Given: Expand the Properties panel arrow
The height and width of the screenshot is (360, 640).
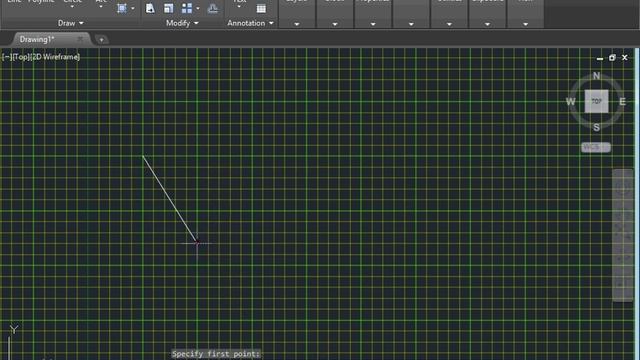Looking at the screenshot, I should (373, 24).
